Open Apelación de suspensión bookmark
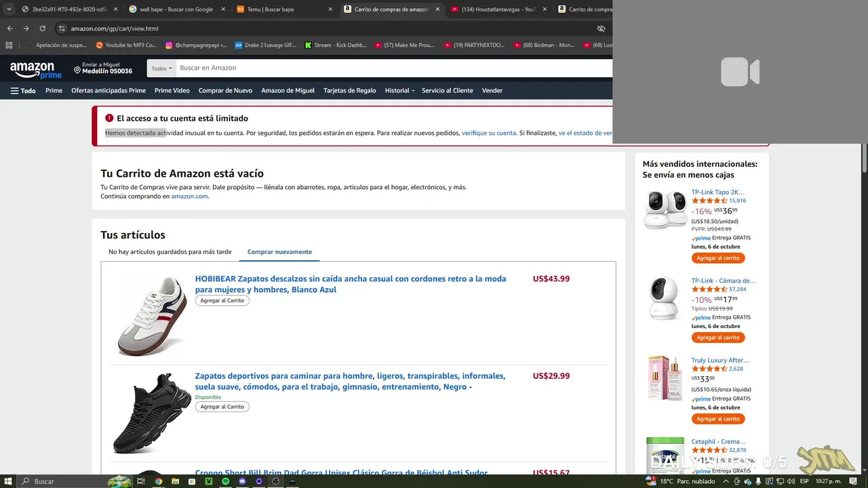 (x=57, y=45)
